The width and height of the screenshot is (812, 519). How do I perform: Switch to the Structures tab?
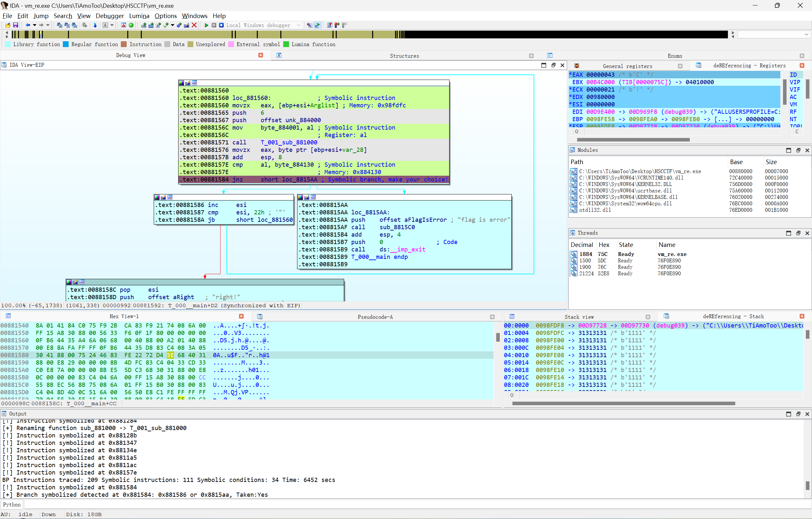point(404,56)
